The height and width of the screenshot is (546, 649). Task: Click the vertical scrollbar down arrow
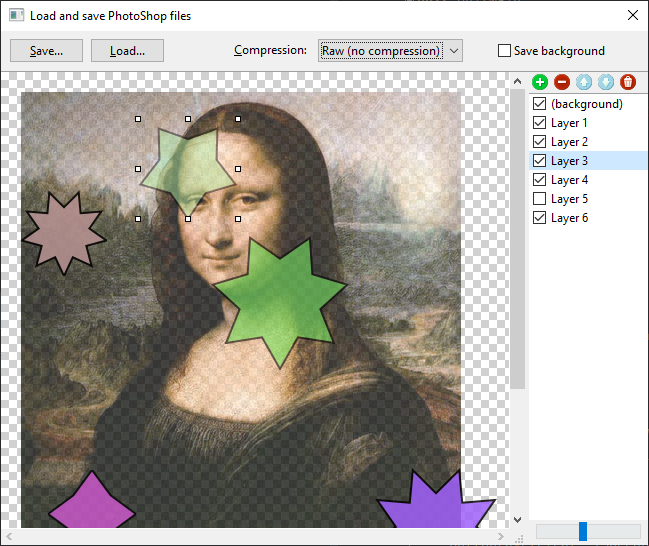coord(517,520)
